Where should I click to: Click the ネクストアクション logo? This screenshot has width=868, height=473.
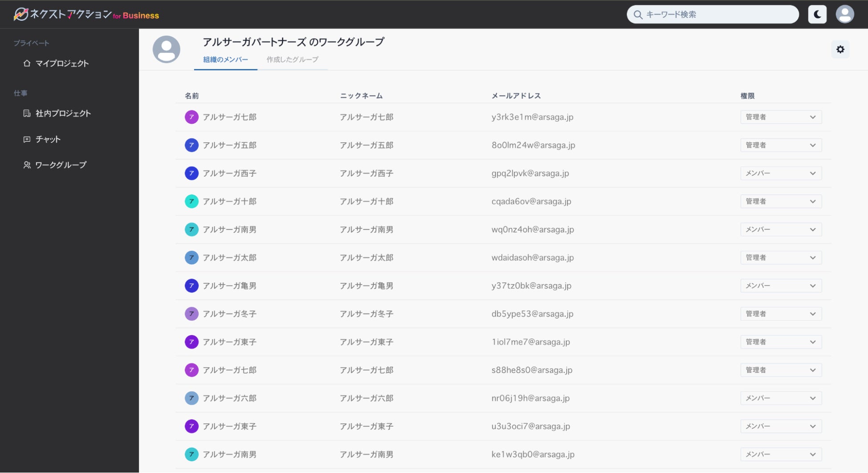coord(86,15)
